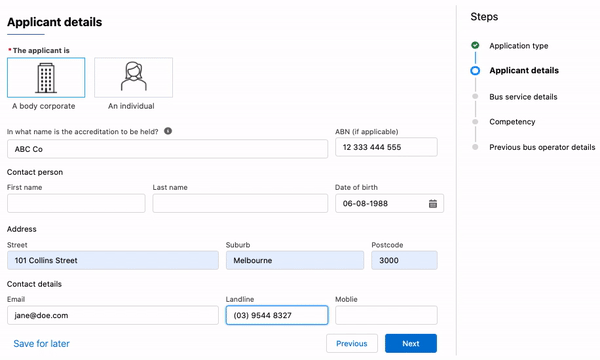Click the Previous button
The image size is (600, 360).
(352, 344)
